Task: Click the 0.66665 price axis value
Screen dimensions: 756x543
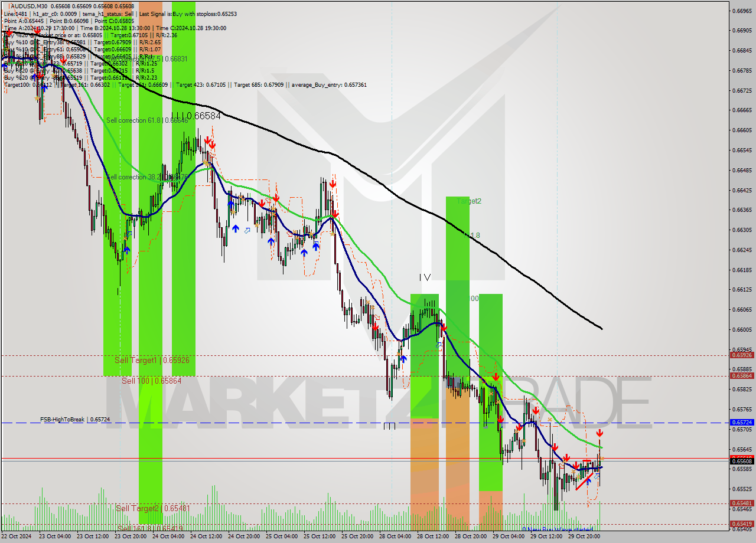Action: click(x=742, y=110)
